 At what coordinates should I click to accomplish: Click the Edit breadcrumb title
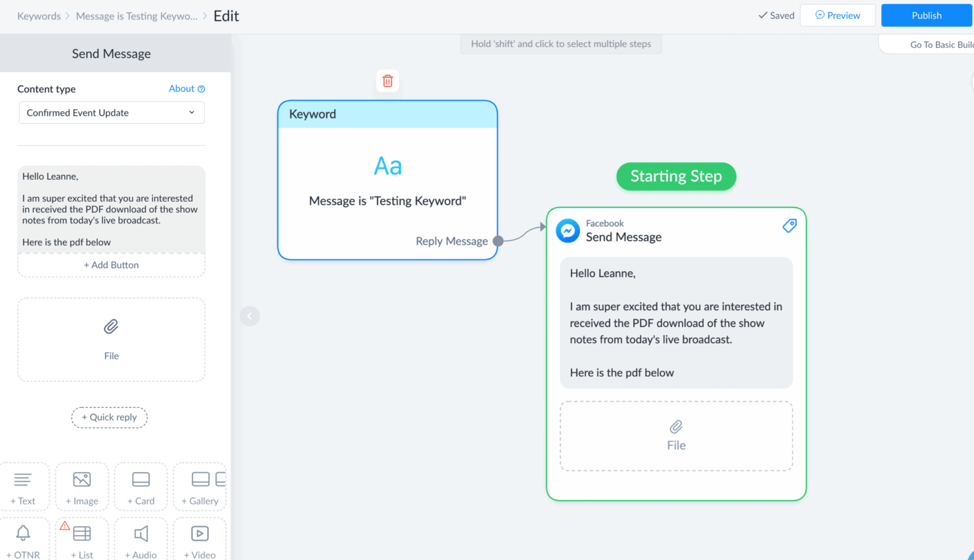[x=226, y=16]
